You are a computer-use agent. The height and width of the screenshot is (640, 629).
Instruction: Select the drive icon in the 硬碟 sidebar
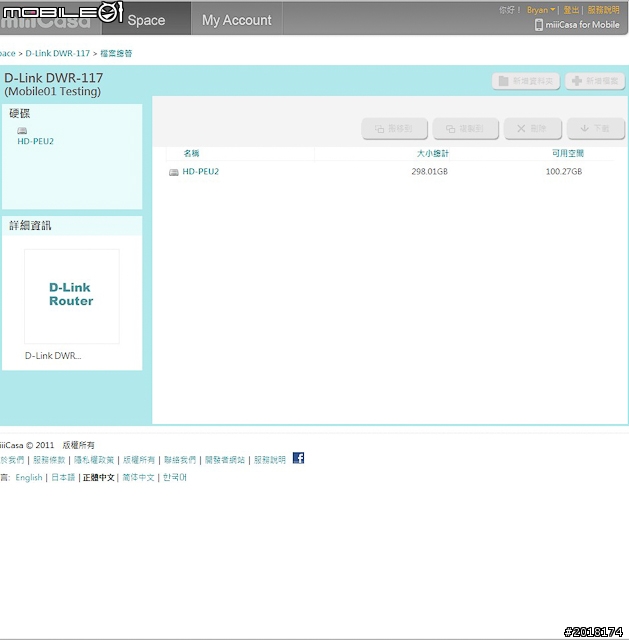click(x=22, y=131)
